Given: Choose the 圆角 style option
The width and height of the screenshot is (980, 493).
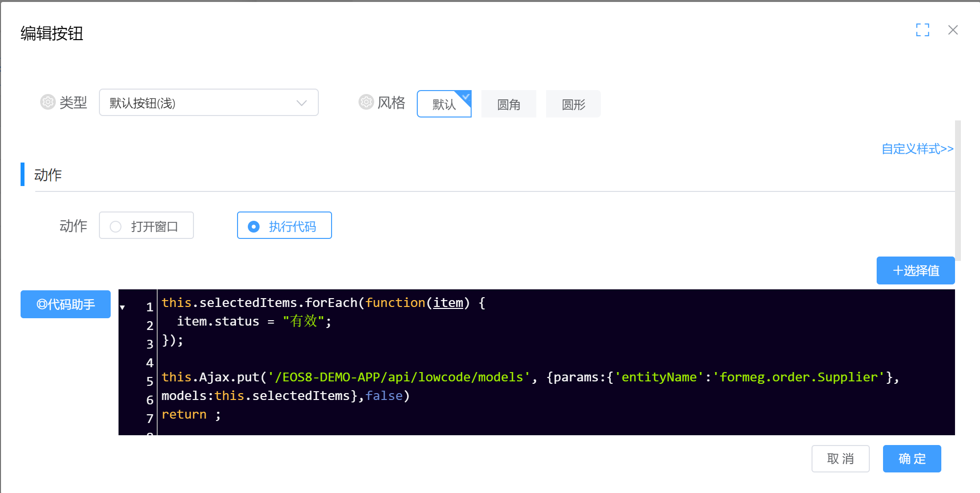Looking at the screenshot, I should pyautogui.click(x=508, y=104).
